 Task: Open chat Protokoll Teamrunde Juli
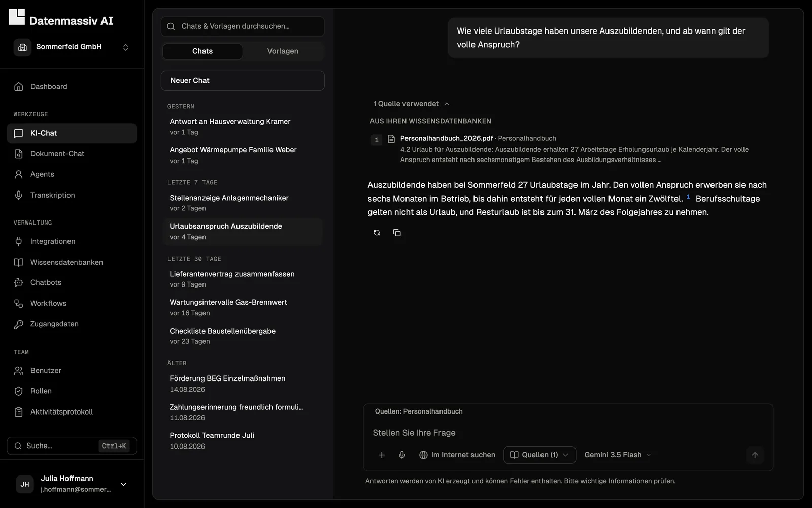(243, 440)
